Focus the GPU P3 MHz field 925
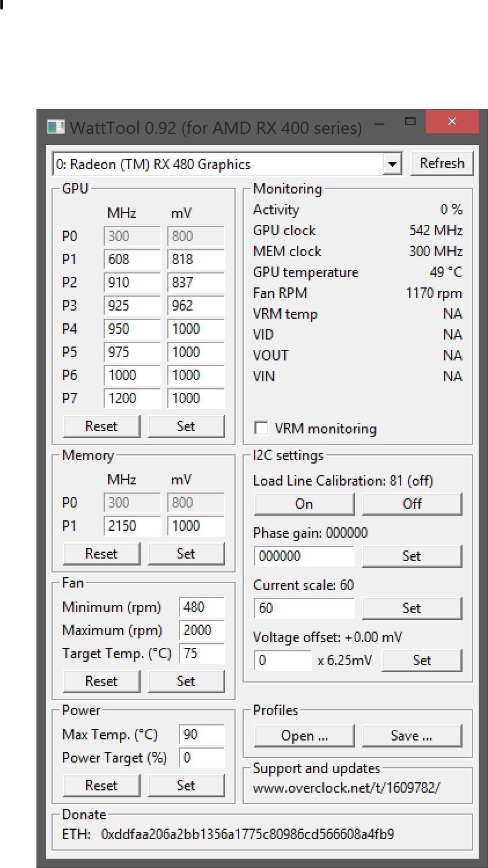Viewport: 488px width, 868px height. pos(132,305)
